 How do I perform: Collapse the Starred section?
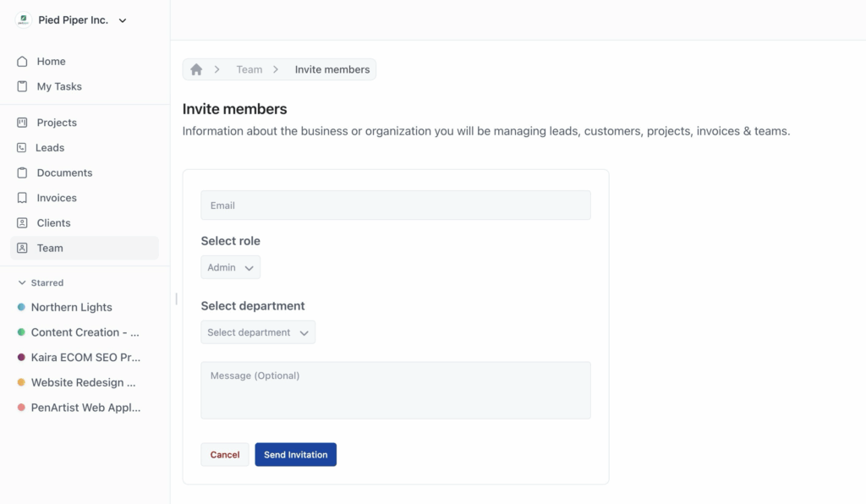coord(22,283)
